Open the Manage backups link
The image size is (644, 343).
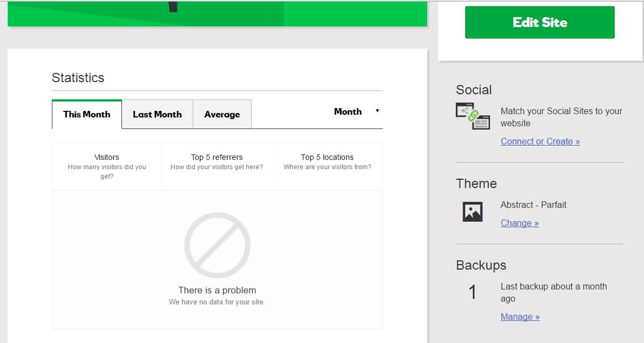coord(520,317)
